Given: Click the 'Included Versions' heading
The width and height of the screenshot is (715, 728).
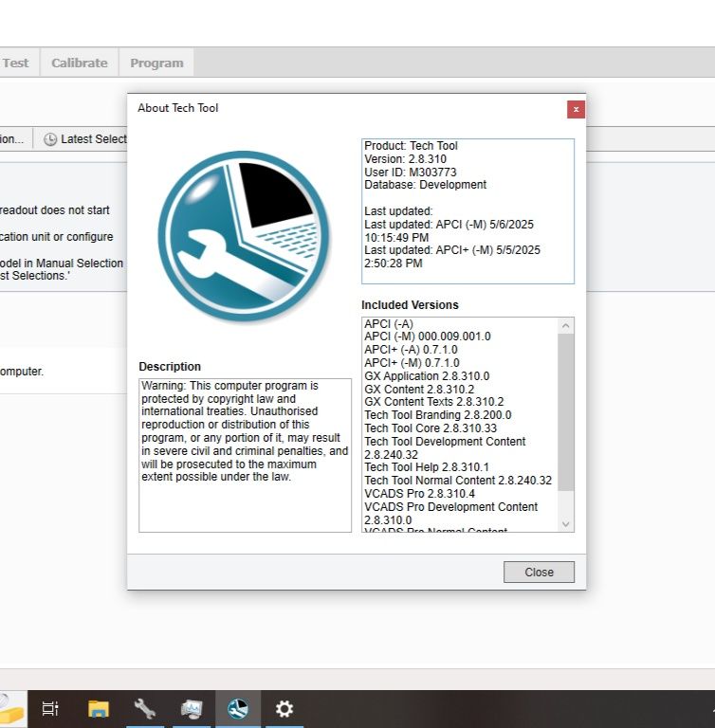Looking at the screenshot, I should pos(410,305).
